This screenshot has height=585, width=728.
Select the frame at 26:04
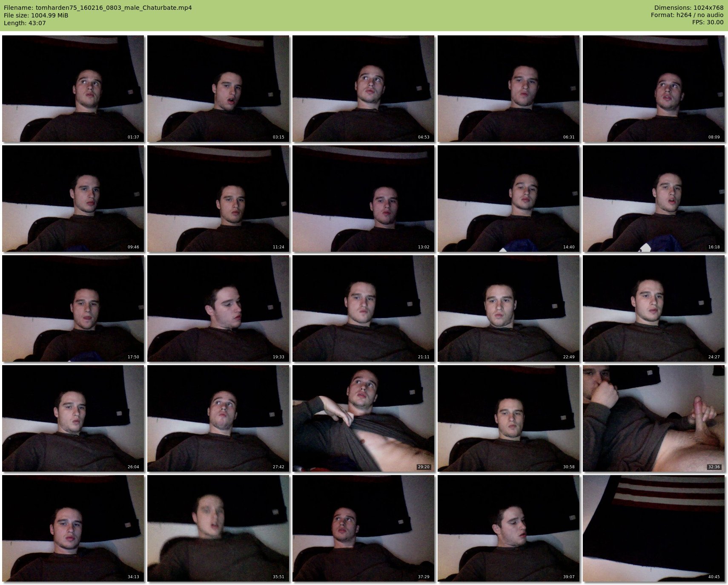[73, 418]
